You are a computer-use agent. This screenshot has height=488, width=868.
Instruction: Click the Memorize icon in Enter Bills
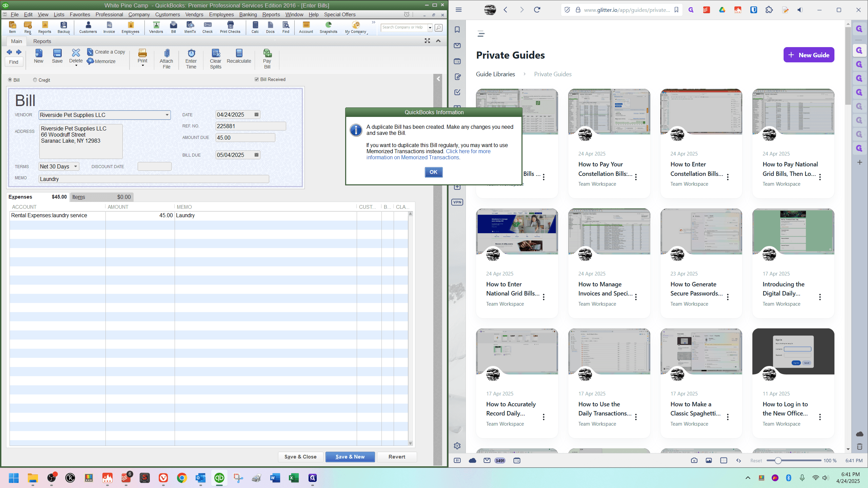pos(101,61)
